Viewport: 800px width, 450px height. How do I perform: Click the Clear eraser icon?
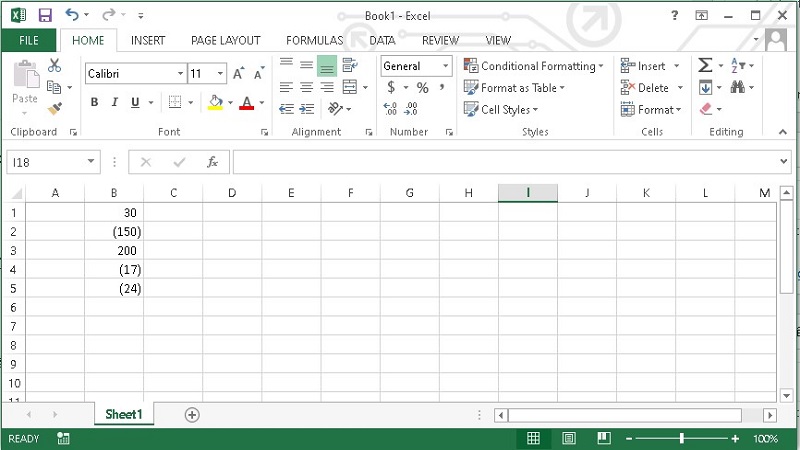click(706, 109)
